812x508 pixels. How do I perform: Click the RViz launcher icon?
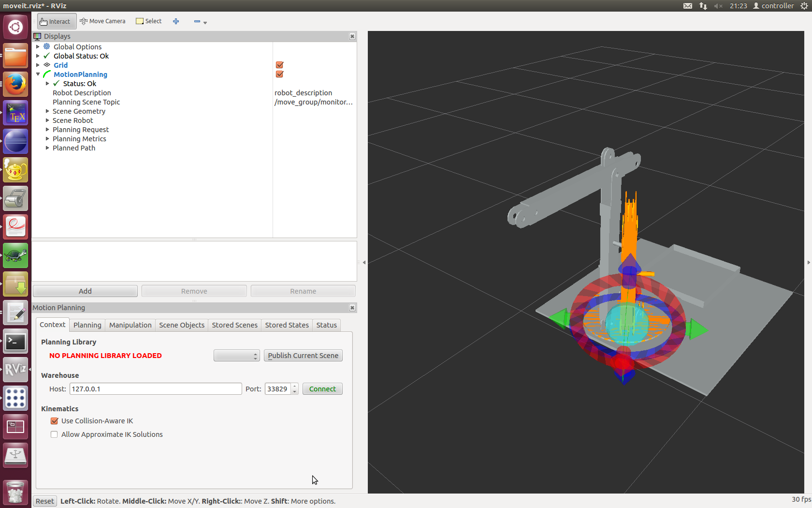[15, 370]
